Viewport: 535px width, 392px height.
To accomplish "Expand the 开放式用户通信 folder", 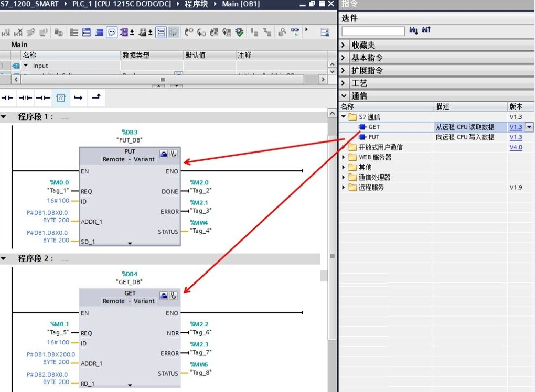I will (x=344, y=147).
